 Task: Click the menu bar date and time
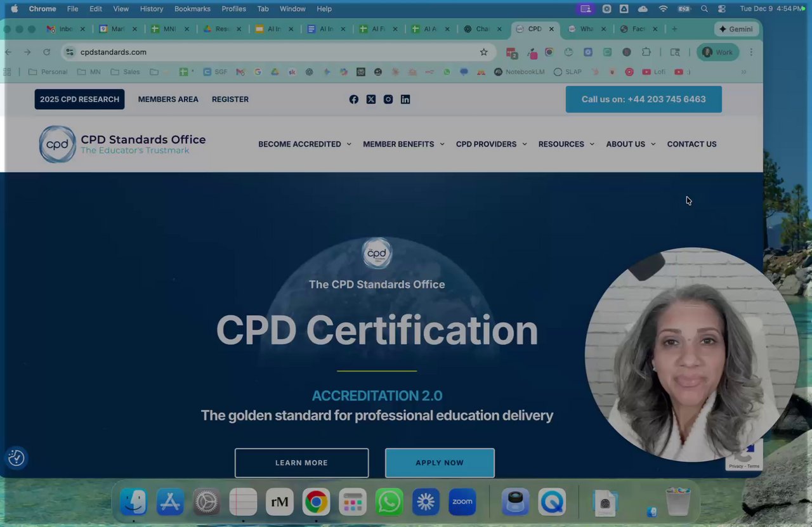(771, 9)
